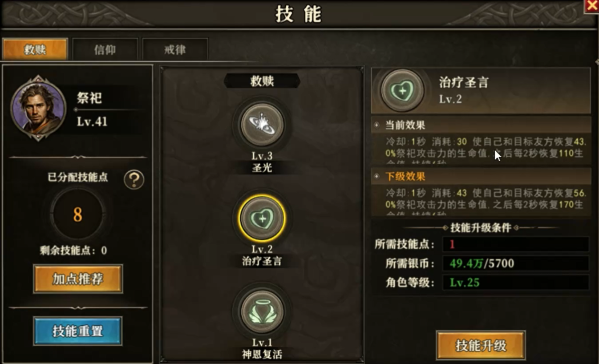Screen dimensions: 599x364
Task: Select the 神恩复活 wings skill icon
Action: tap(262, 311)
